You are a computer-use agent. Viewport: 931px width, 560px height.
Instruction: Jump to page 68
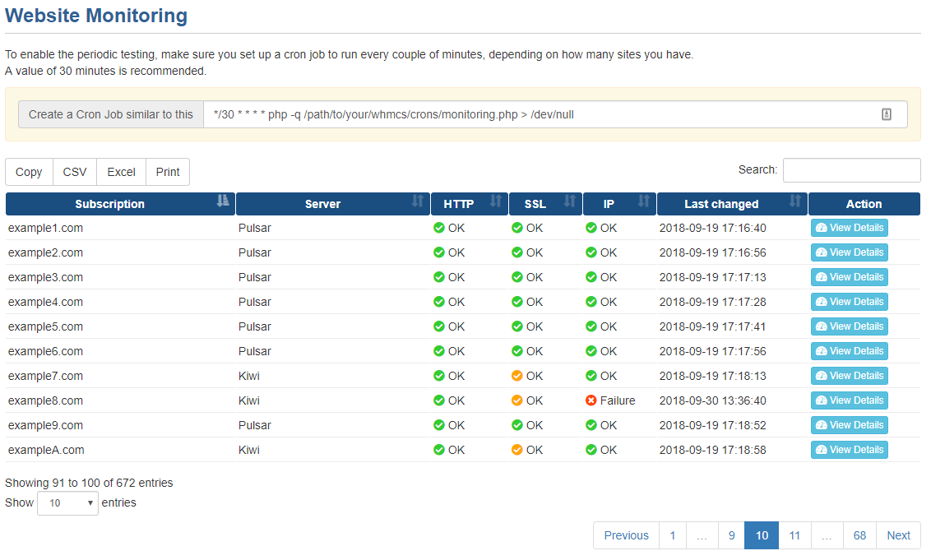(x=859, y=535)
